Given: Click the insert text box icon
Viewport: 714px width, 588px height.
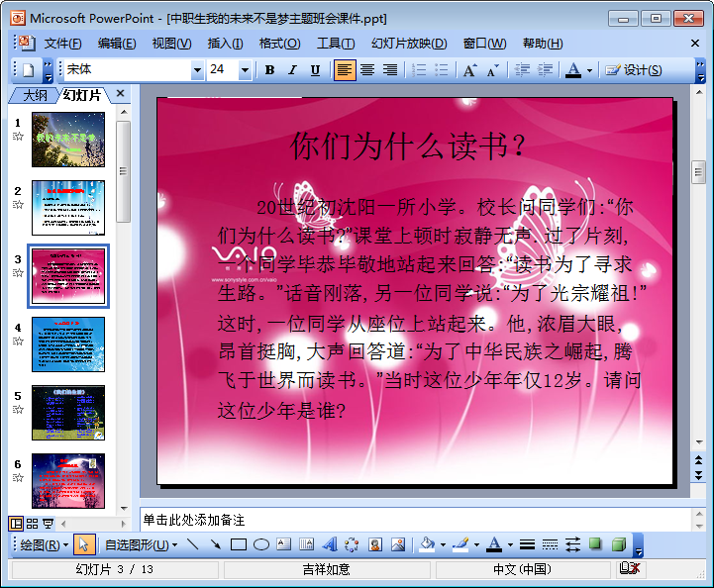Looking at the screenshot, I should pyautogui.click(x=284, y=544).
